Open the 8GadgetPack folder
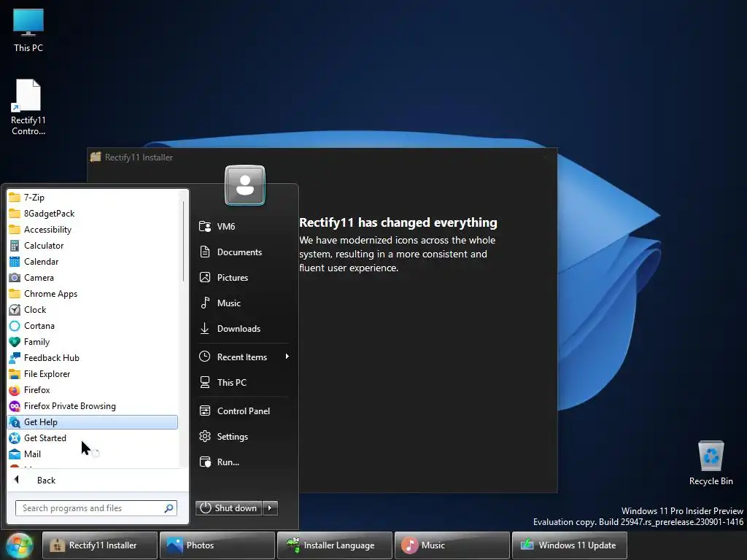747x560 pixels. [93, 214]
